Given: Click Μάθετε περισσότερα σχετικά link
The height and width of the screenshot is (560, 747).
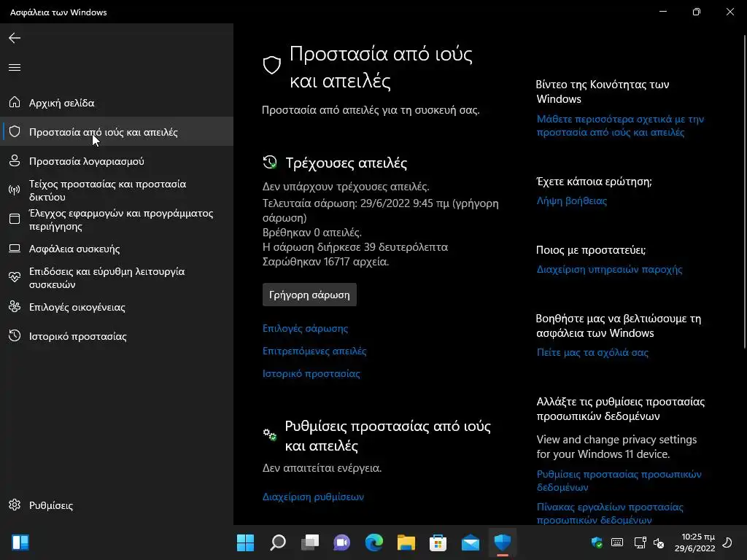Looking at the screenshot, I should (x=620, y=125).
